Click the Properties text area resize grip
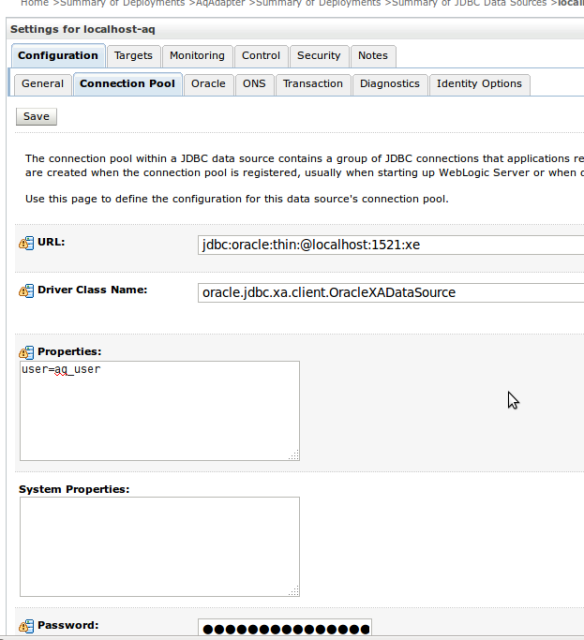Screen dimensions: 584x640 pyautogui.click(x=294, y=455)
